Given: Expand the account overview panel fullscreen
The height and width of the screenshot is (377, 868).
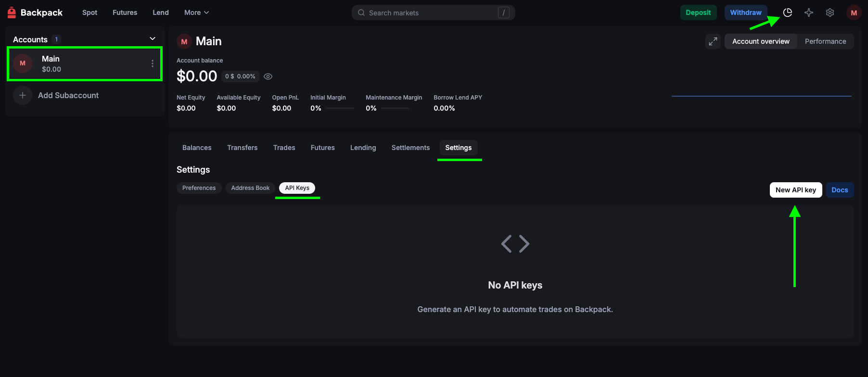Looking at the screenshot, I should (x=713, y=41).
